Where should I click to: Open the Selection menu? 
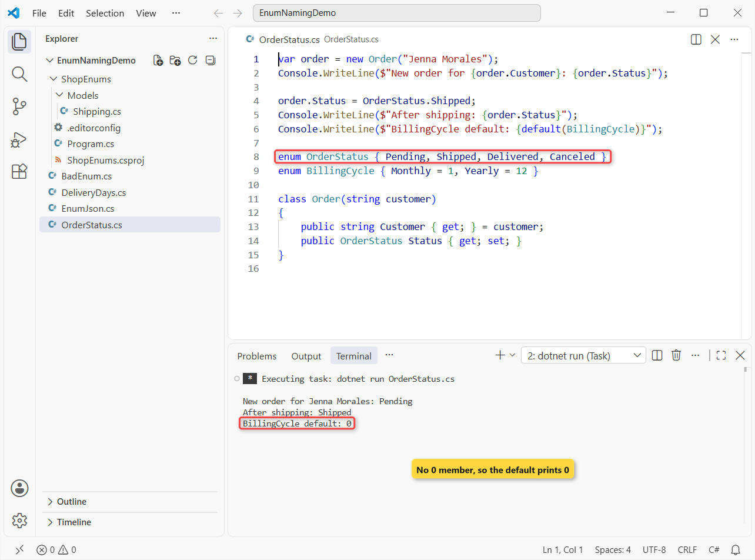105,13
